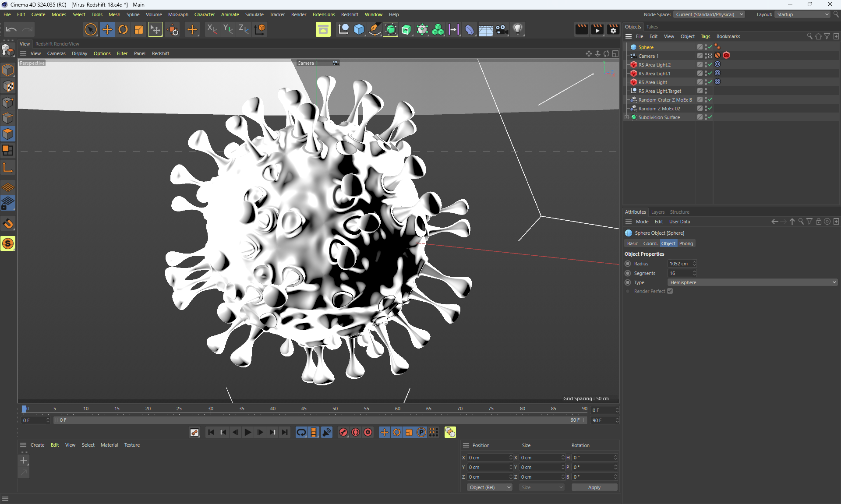Viewport: 841px width, 504px height.
Task: Toggle Render Perfect checkbox
Action: coord(670,291)
